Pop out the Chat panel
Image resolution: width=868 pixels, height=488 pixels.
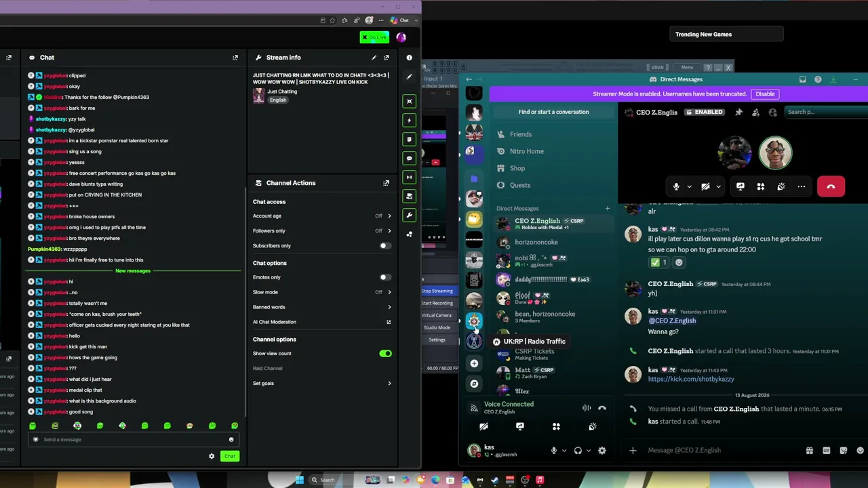pyautogui.click(x=235, y=58)
